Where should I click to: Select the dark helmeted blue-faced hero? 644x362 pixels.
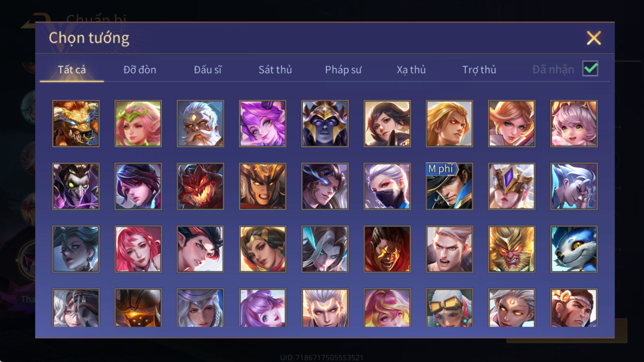324,123
